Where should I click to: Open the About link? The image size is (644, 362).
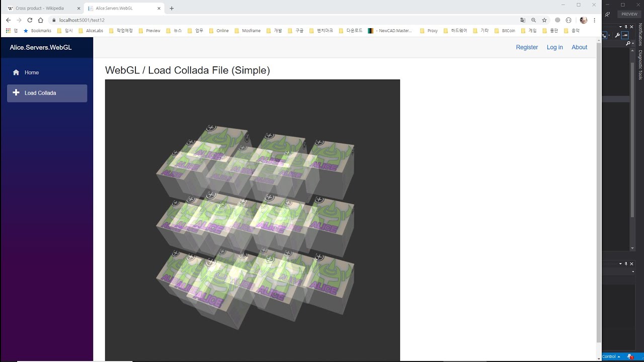tap(580, 47)
